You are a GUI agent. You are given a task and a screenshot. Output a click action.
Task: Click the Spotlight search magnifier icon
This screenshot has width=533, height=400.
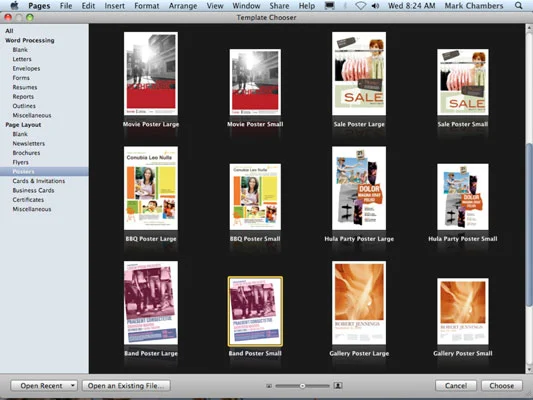(x=518, y=5)
